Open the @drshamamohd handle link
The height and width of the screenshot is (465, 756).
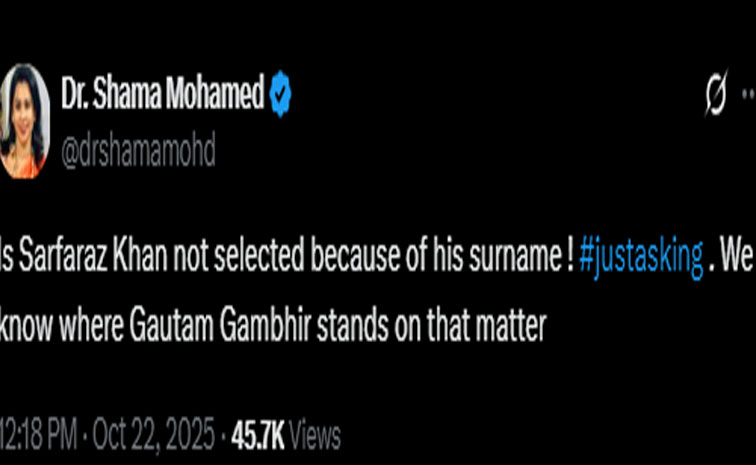pyautogui.click(x=138, y=150)
